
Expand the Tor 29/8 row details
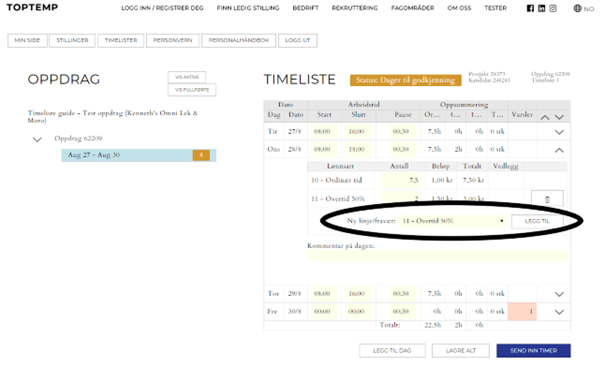tap(559, 294)
